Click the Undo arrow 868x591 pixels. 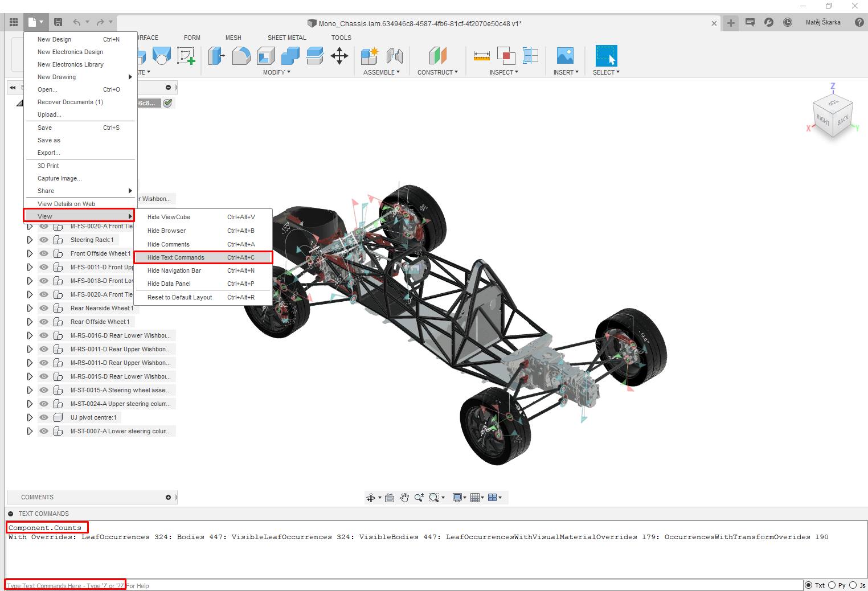77,23
